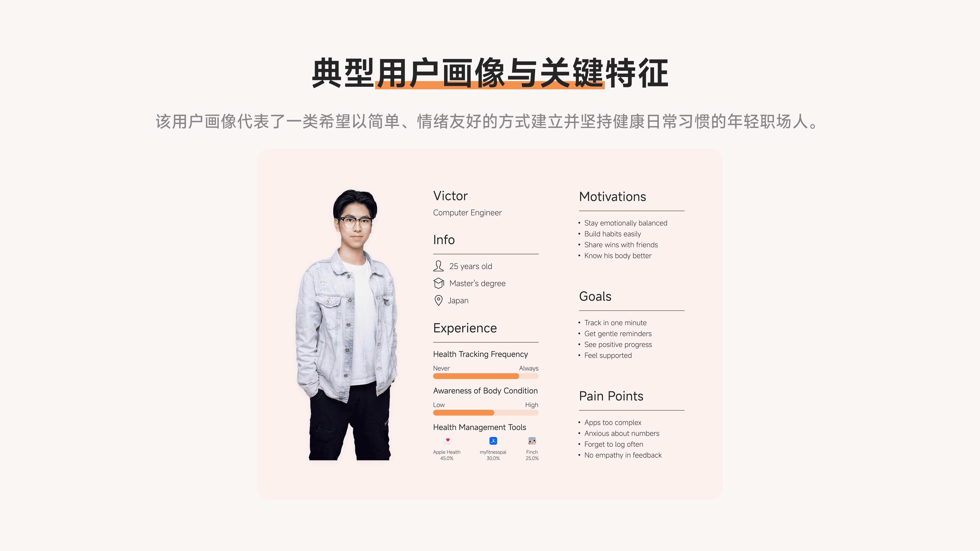
Task: Click the Computer Engineer job title
Action: click(x=467, y=212)
